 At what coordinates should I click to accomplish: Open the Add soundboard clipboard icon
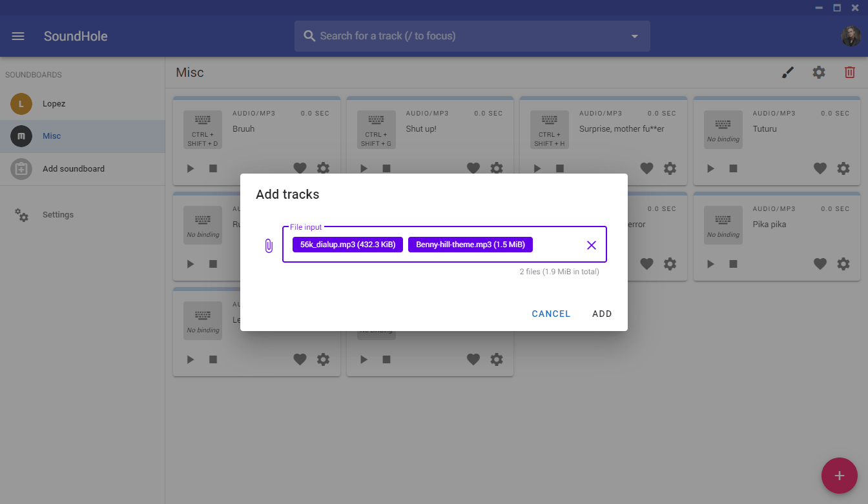[x=21, y=169]
